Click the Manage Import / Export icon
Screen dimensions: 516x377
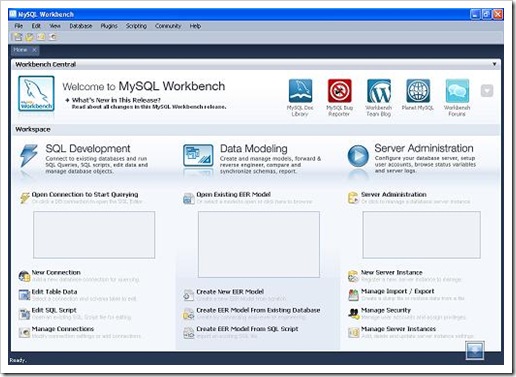(353, 295)
